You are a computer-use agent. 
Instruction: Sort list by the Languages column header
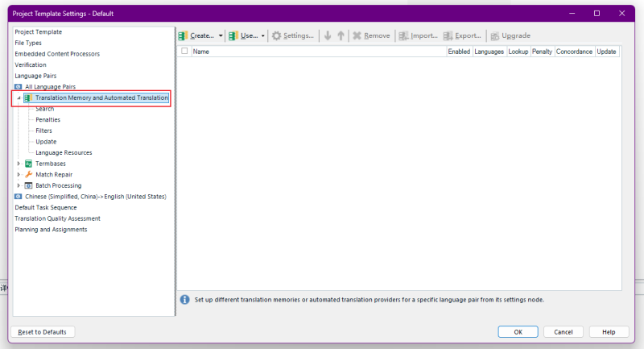(489, 51)
